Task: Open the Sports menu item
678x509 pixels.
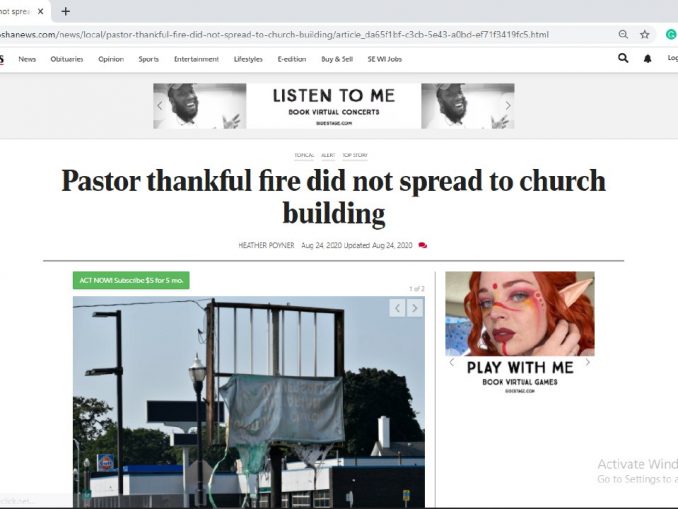Action: [148, 59]
